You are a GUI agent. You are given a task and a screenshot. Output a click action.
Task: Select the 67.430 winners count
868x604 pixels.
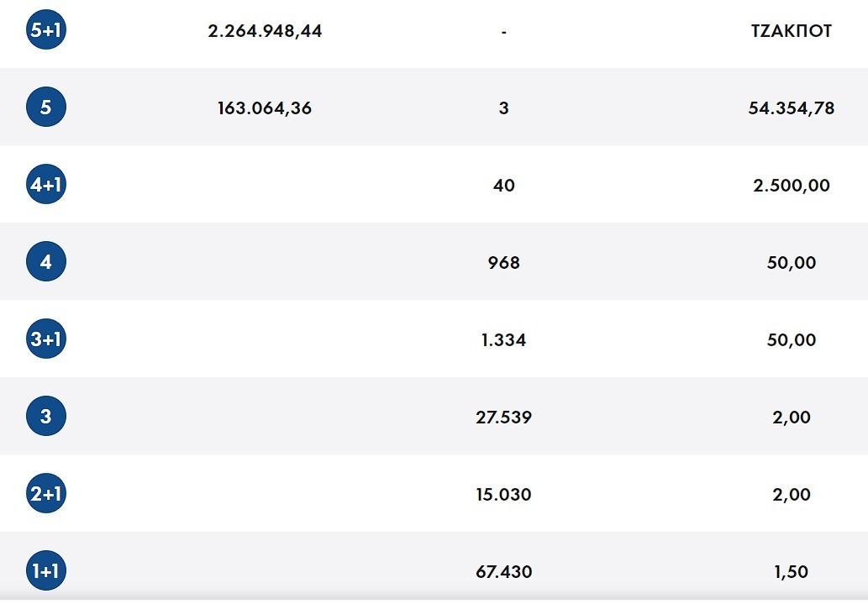pos(503,571)
